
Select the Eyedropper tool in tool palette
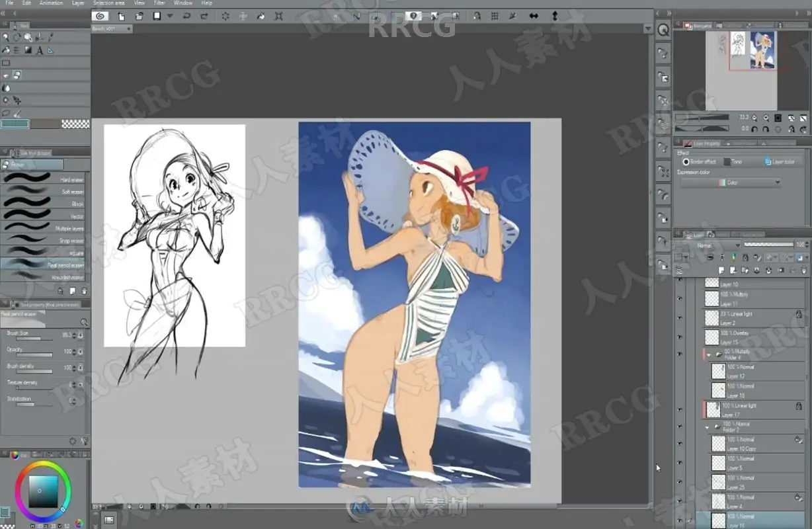tap(50, 38)
